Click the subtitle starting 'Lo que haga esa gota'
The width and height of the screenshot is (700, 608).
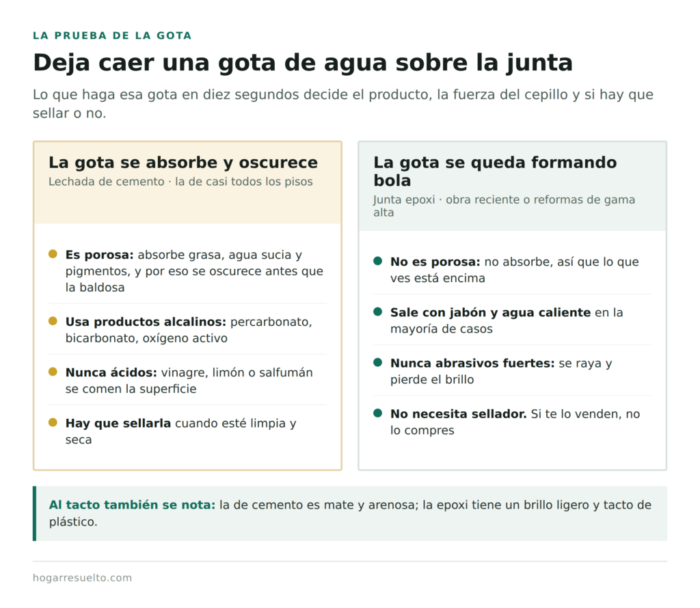(x=343, y=103)
